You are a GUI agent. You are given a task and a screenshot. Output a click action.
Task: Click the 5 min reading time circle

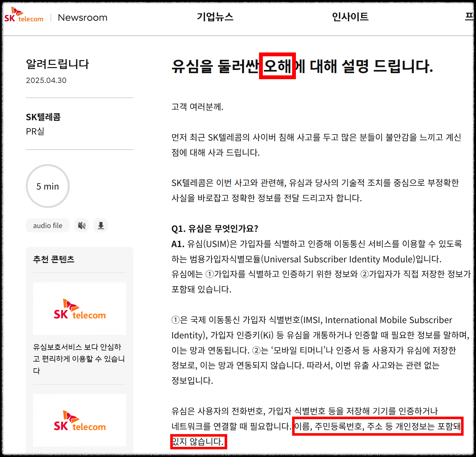[x=48, y=186]
